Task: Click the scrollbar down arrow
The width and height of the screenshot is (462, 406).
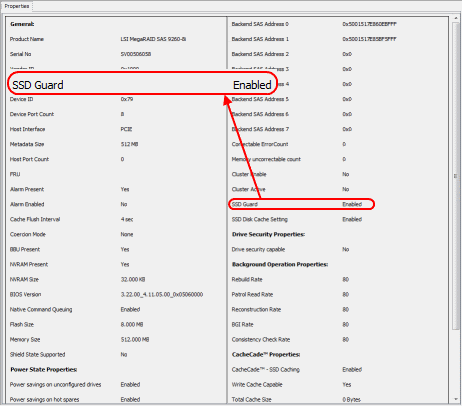Action: [456, 399]
